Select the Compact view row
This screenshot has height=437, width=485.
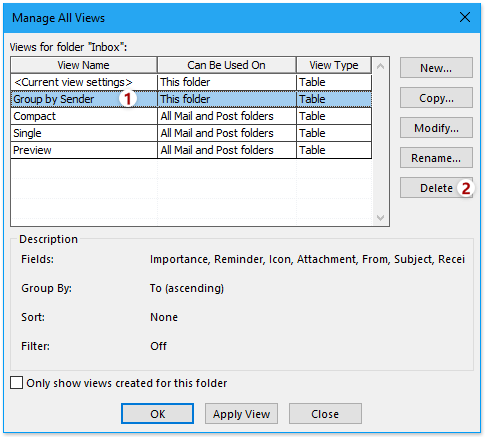[x=191, y=116]
